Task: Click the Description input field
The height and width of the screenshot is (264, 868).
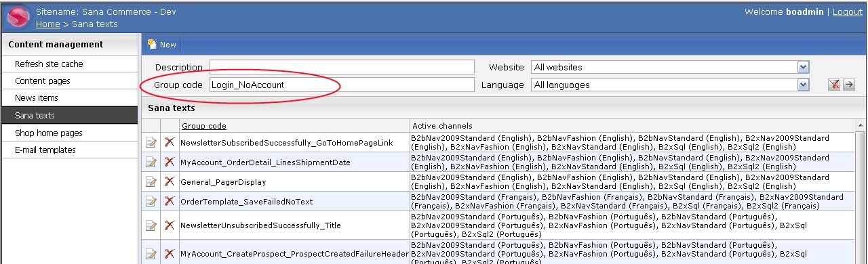Action: point(342,67)
